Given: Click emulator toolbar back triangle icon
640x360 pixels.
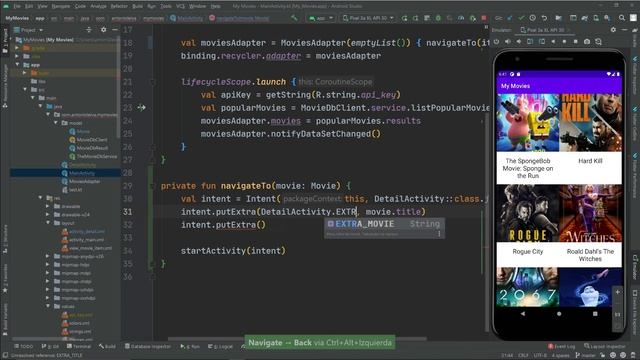Looking at the screenshot, I should coord(553,42).
